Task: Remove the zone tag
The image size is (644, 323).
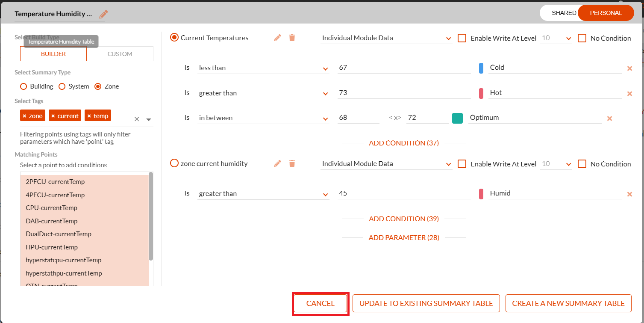Action: click(x=24, y=116)
